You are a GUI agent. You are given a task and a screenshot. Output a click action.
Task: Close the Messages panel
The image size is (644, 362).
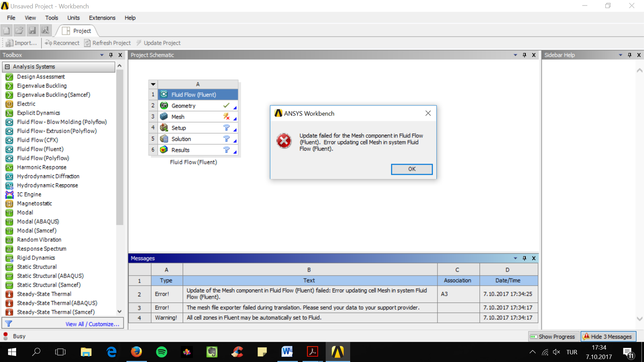tap(534, 258)
